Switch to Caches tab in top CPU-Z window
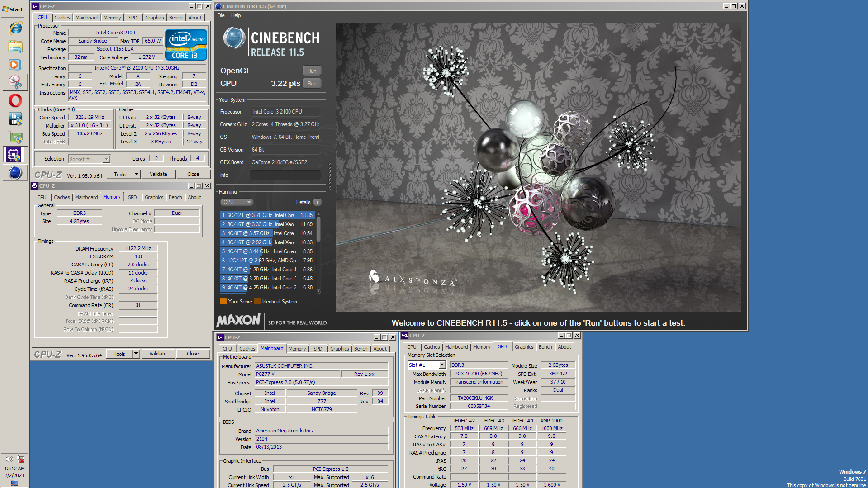The height and width of the screenshot is (488, 868). coord(62,18)
